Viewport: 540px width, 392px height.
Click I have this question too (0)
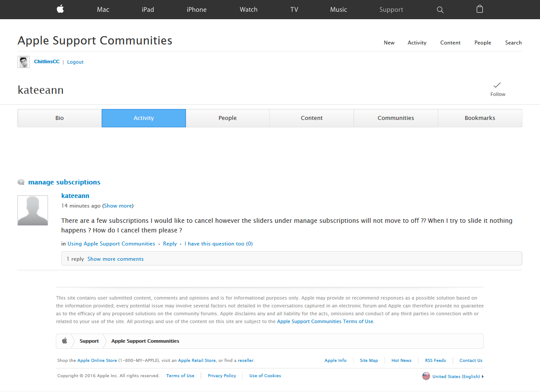pos(219,244)
